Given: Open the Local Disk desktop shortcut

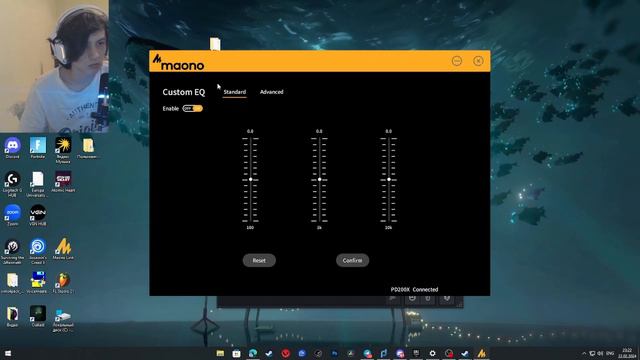Looking at the screenshot, I should pyautogui.click(x=63, y=320).
